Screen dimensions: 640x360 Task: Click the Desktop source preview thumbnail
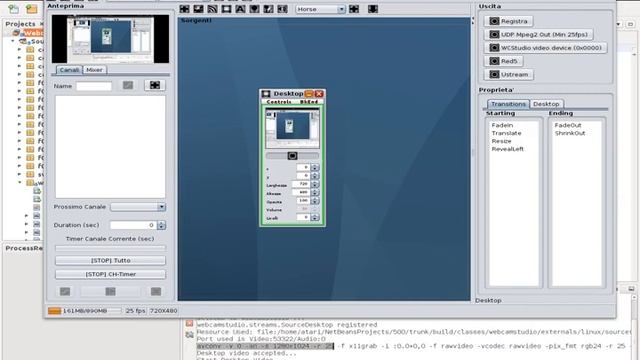tap(292, 128)
